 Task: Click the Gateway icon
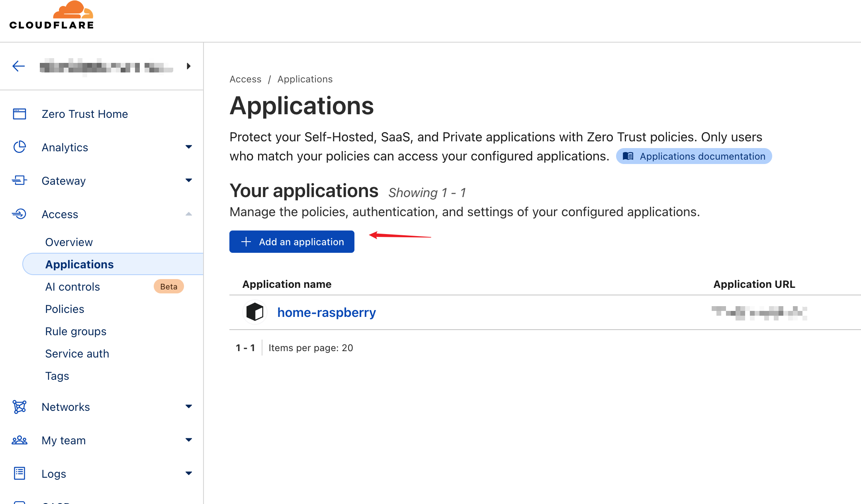[20, 180]
